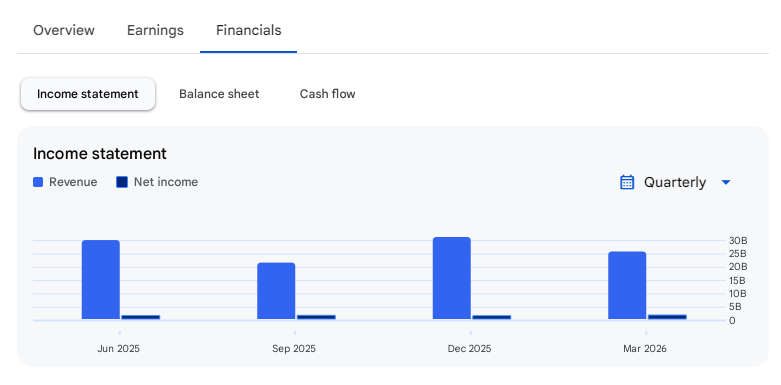Viewport: 781px width, 385px height.
Task: Select the Dec 2025 net income bar
Action: [x=492, y=317]
